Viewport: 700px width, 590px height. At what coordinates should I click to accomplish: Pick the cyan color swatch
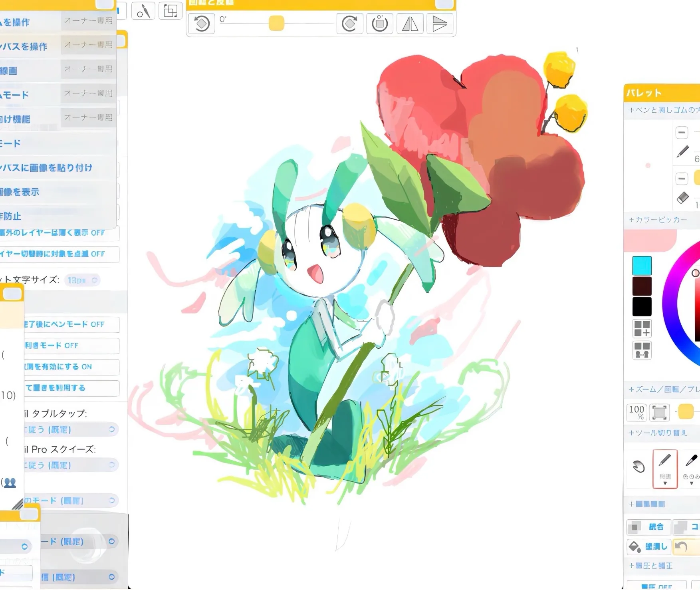(x=642, y=266)
